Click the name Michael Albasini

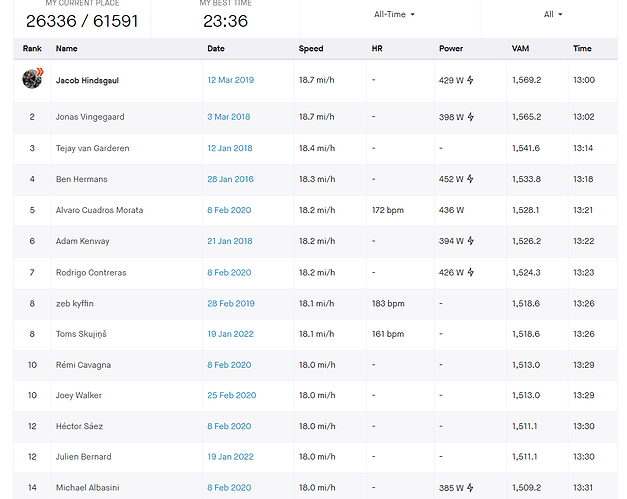point(87,487)
